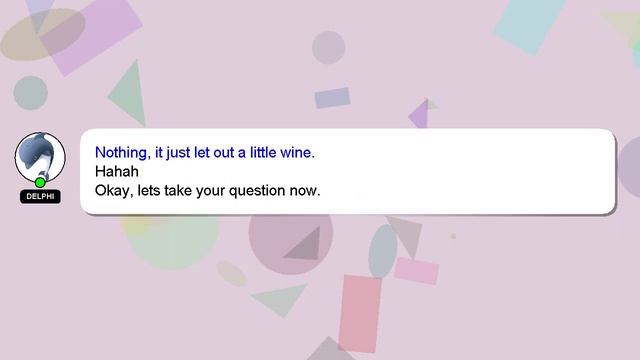Click the tall red rectangle near the bottom
The height and width of the screenshot is (360, 640).
click(360, 313)
